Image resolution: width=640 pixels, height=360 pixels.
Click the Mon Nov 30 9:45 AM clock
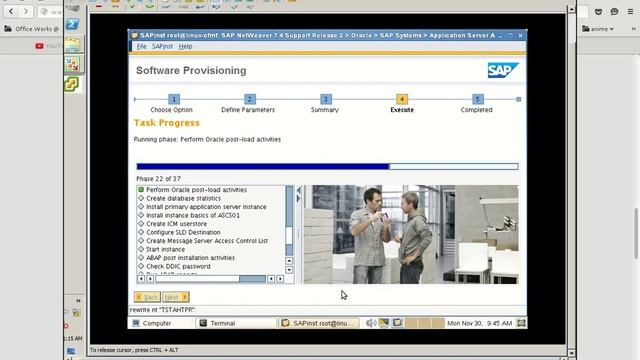pos(480,323)
